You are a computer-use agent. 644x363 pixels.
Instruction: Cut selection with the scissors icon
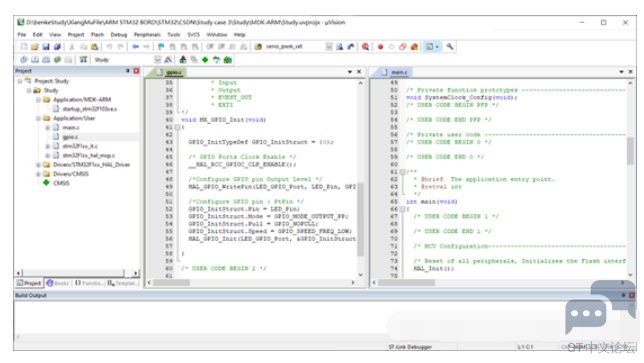pos(71,47)
